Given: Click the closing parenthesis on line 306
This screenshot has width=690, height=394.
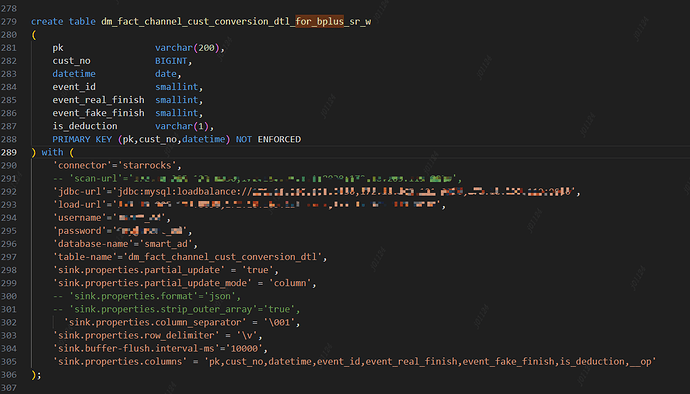Looking at the screenshot, I should (x=33, y=375).
